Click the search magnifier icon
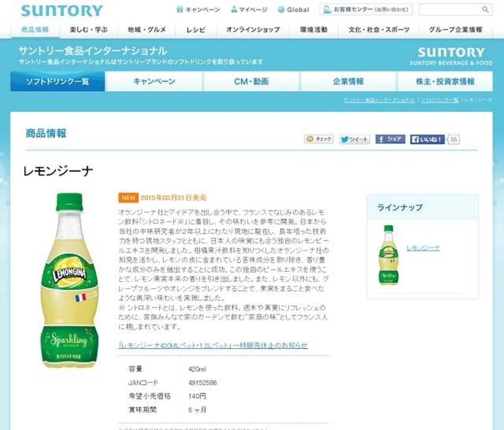This screenshot has width=504, height=430. (x=485, y=9)
